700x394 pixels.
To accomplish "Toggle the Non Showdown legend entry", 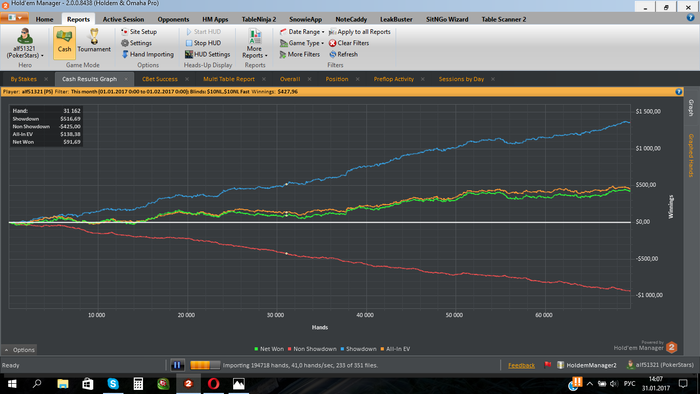I will [x=312, y=349].
